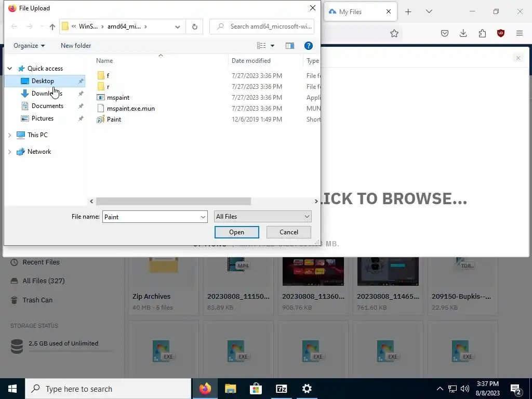Close the upload overlay on the web page
The image size is (532, 399).
coord(518,58)
